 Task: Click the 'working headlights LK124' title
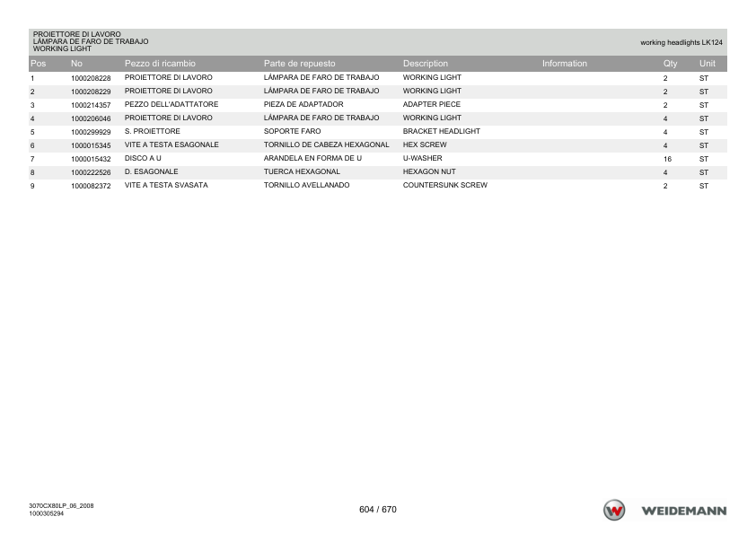pos(681,42)
